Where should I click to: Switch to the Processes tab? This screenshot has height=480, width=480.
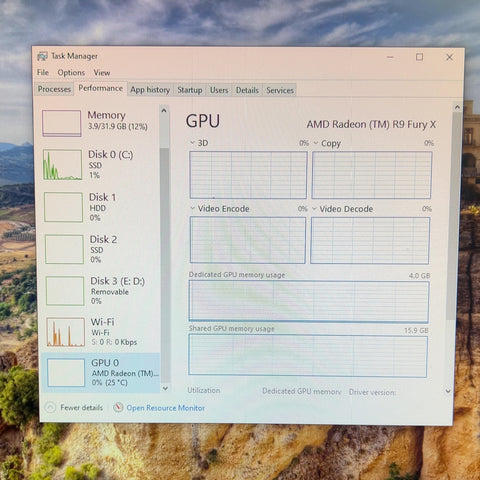[x=54, y=89]
